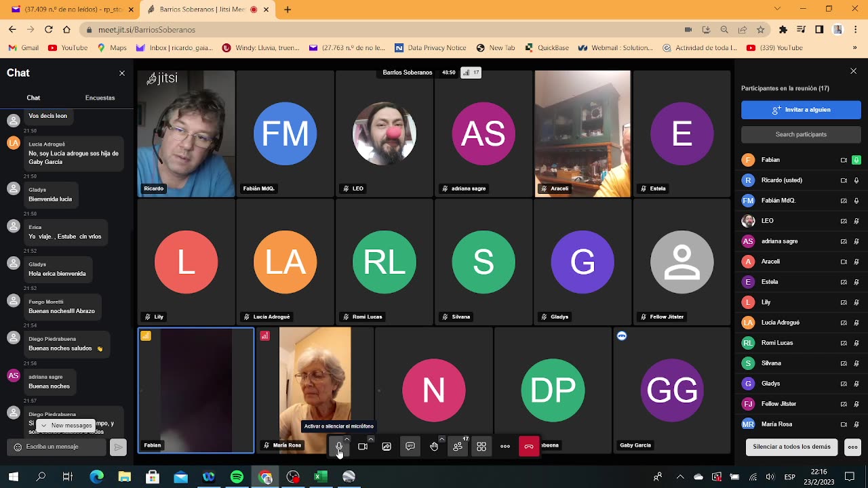868x488 pixels.
Task: Select the Chat tab
Action: (x=33, y=98)
